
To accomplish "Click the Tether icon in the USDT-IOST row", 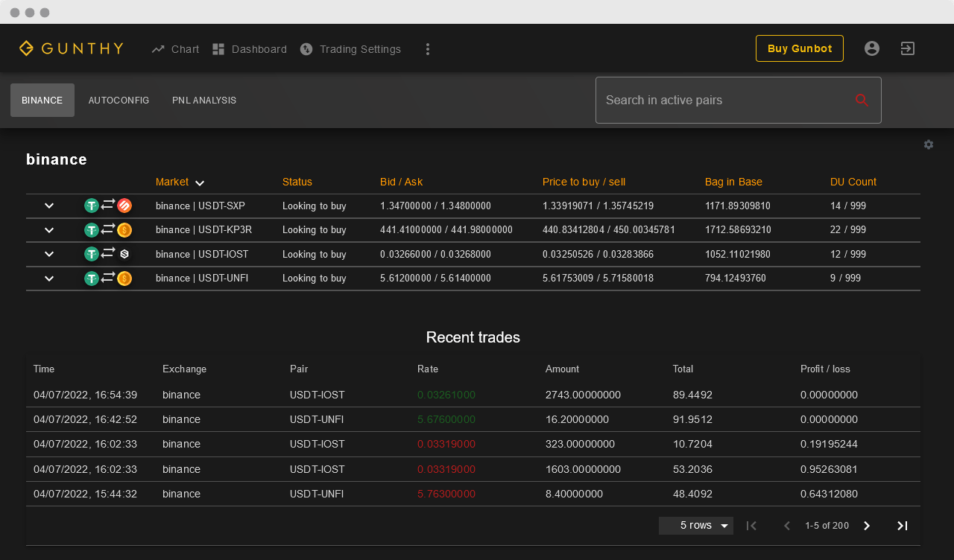I will pos(92,254).
